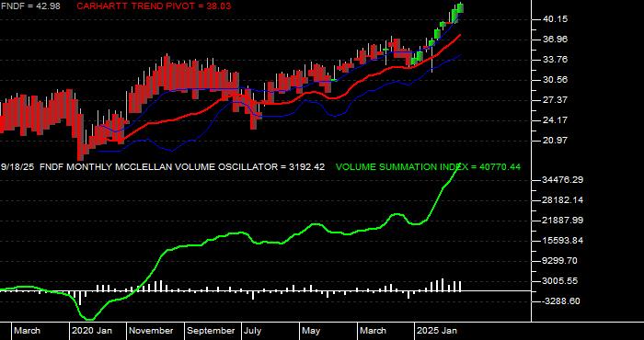Click the 27.37 price axis value
The height and width of the screenshot is (340, 644).
pyautogui.click(x=556, y=99)
